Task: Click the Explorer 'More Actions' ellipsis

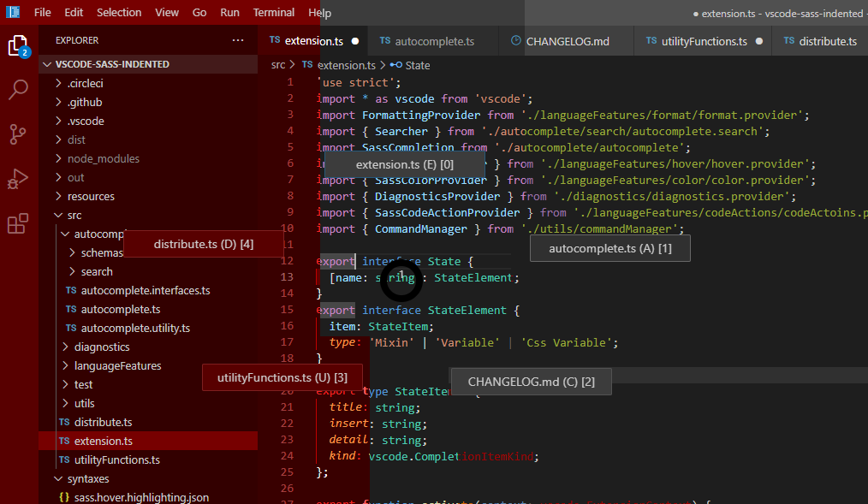Action: [x=237, y=39]
